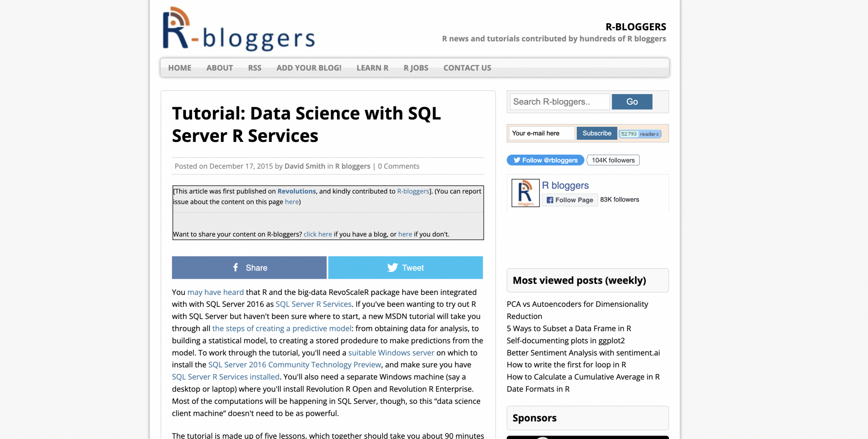This screenshot has height=439, width=868.
Task: Open "5 Ways to Subset a Data Frame in R"
Action: pyautogui.click(x=569, y=328)
